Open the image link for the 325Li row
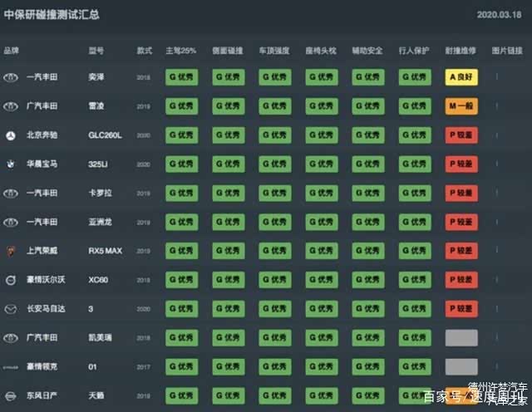The image size is (532, 412). 498,164
